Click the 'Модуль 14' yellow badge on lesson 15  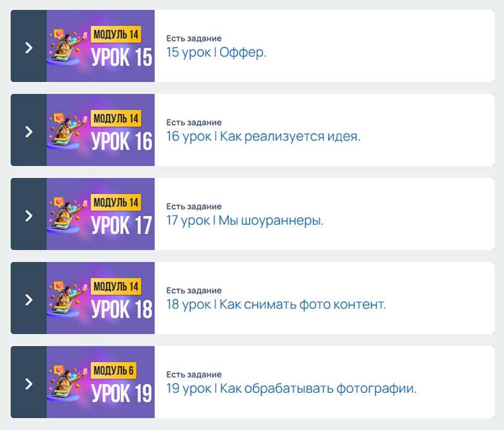pyautogui.click(x=116, y=35)
